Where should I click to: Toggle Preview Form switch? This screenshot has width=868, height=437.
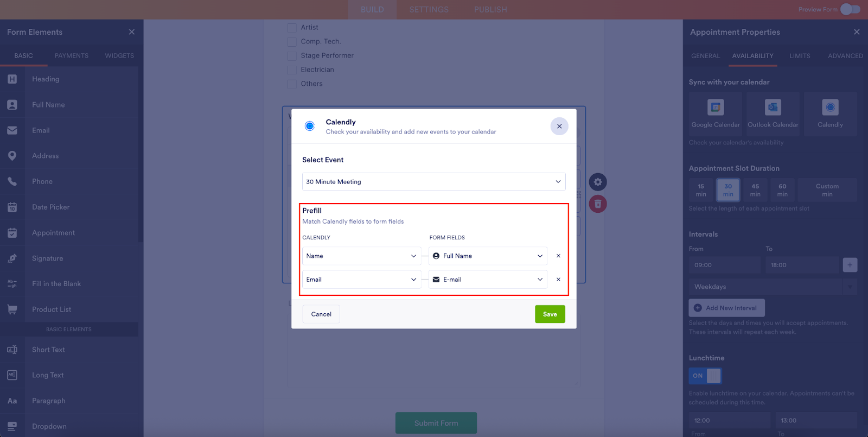[850, 9]
